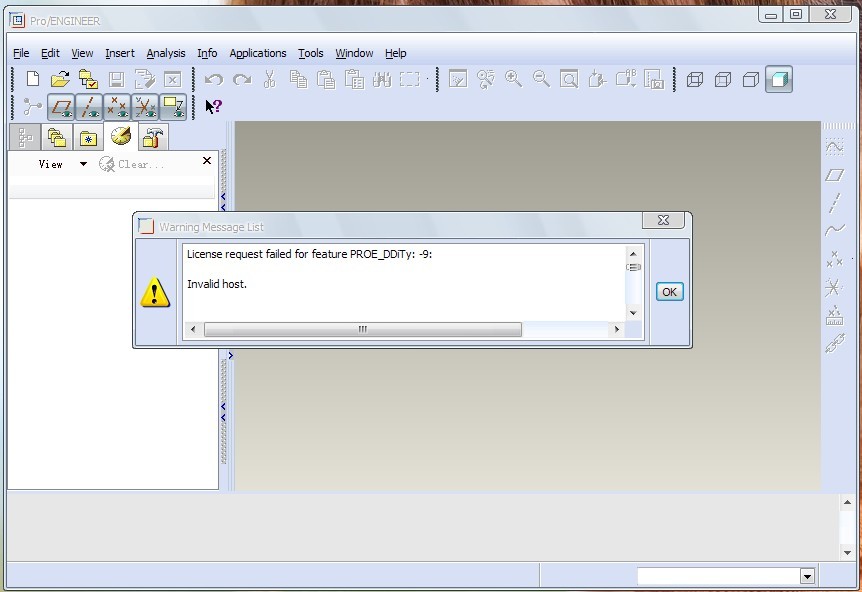Switch display to Shading mode

(x=779, y=80)
